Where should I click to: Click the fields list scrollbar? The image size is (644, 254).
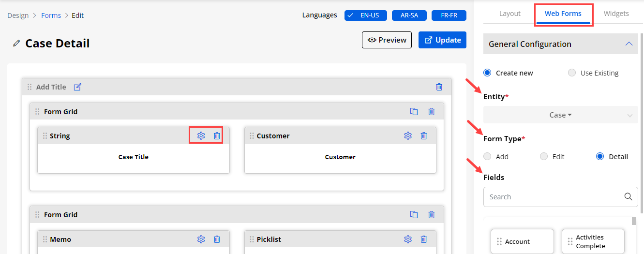(633, 222)
